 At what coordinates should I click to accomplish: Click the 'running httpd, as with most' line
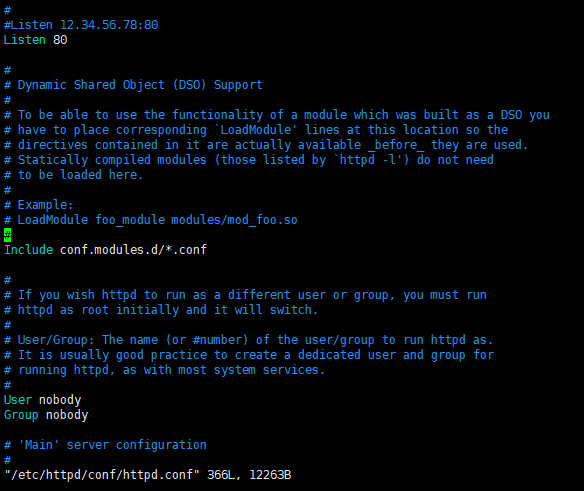(165, 370)
